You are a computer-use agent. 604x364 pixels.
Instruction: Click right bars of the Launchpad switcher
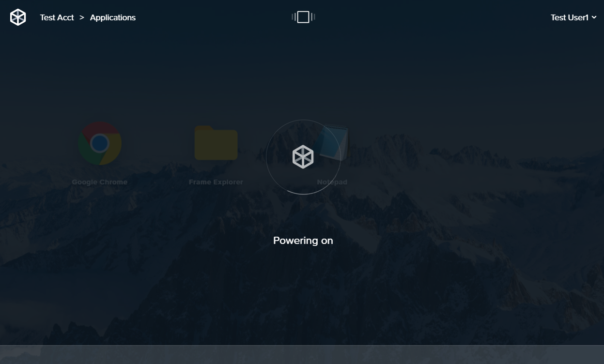pyautogui.click(x=313, y=17)
